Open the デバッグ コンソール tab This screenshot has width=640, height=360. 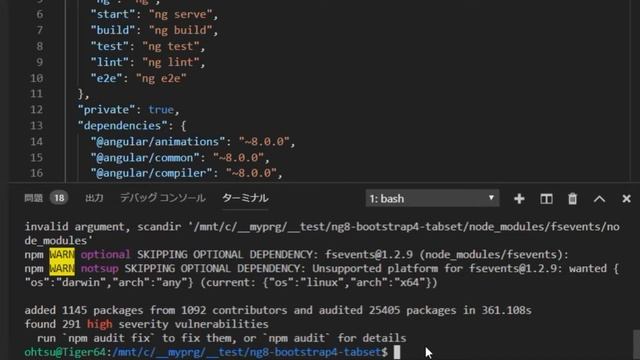point(162,198)
